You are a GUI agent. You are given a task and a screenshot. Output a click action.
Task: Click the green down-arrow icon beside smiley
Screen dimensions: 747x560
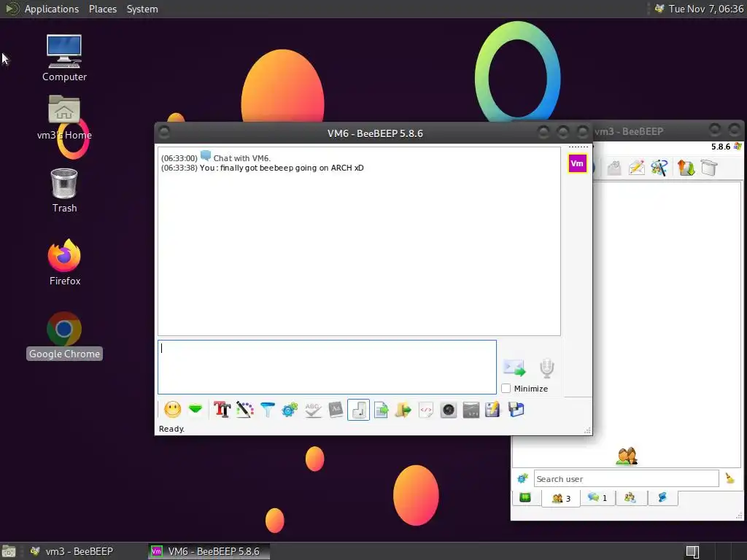(x=196, y=409)
